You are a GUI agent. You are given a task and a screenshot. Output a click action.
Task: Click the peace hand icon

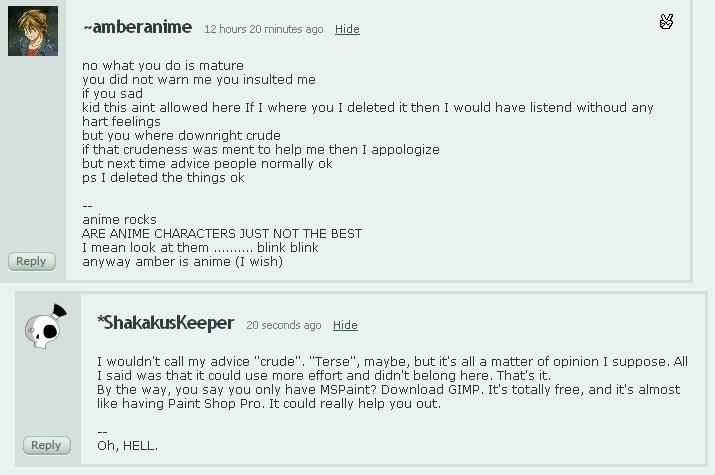pos(666,22)
